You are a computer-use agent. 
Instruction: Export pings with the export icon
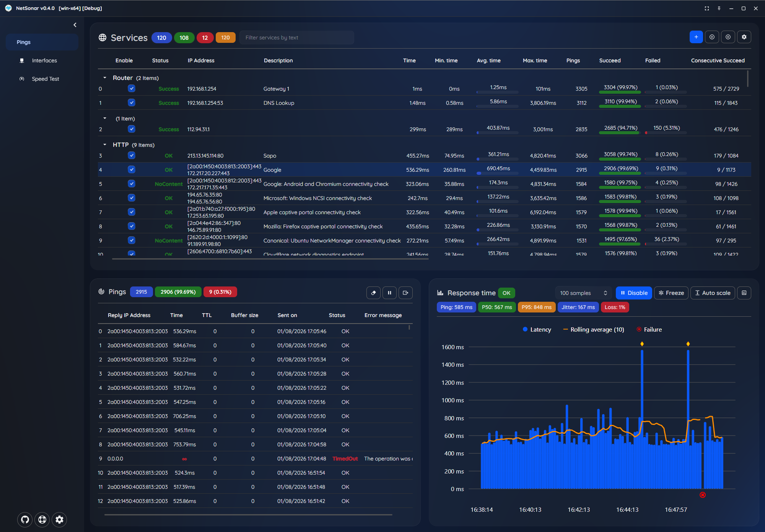[x=405, y=293]
